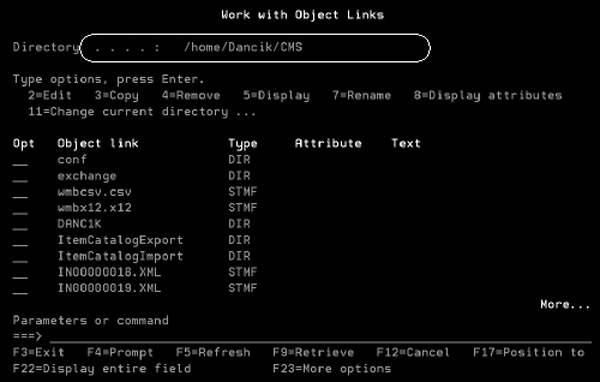Image resolution: width=600 pixels, height=382 pixels.
Task: Click the 3=Copy option text
Action: click(x=117, y=96)
